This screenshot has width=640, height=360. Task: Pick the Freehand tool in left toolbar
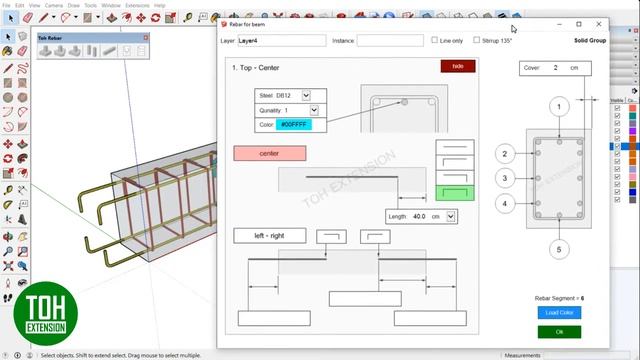(x=22, y=68)
